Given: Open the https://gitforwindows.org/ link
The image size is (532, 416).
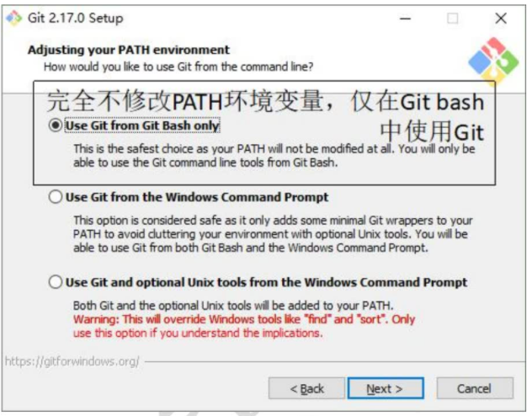Looking at the screenshot, I should [x=72, y=361].
